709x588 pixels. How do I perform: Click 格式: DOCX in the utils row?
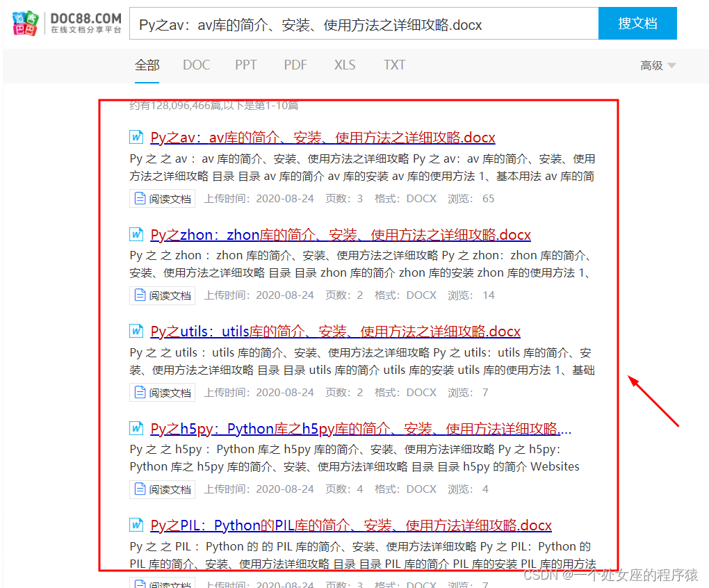click(x=406, y=393)
